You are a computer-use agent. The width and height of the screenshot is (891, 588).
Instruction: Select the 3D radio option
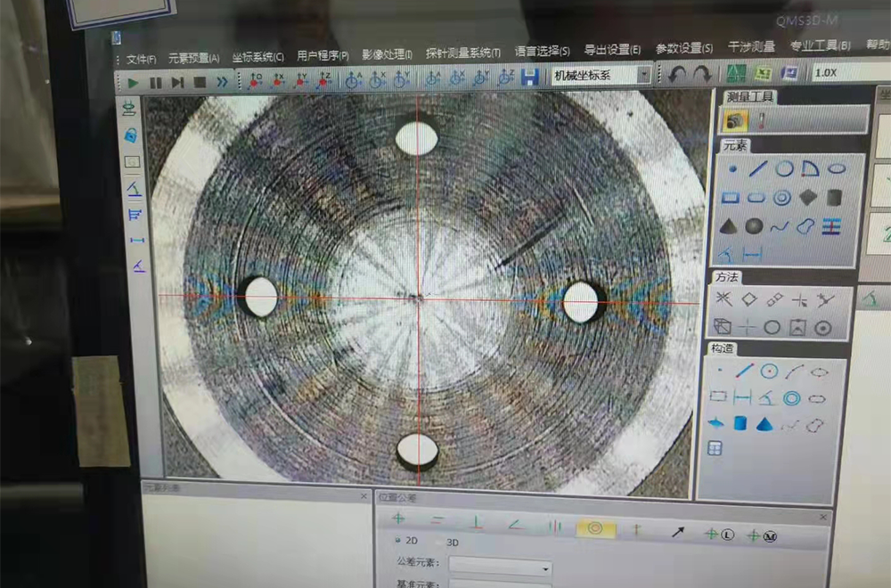click(438, 542)
